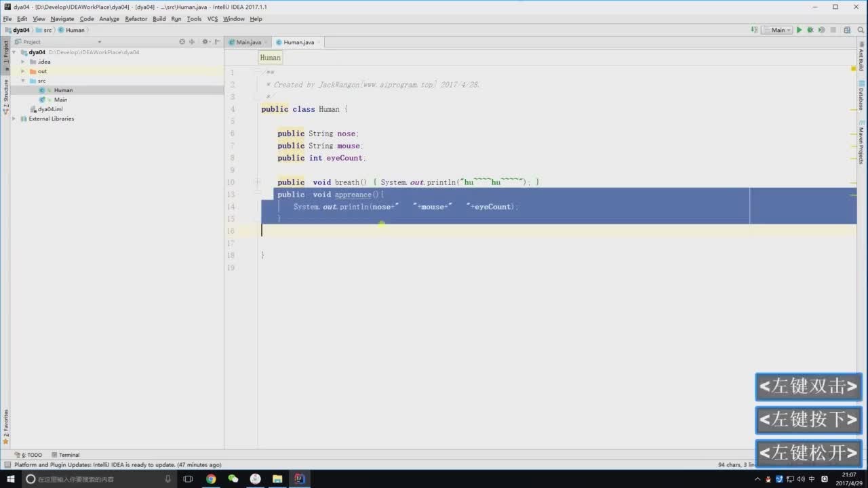Open the Analyze menu
Image resolution: width=868 pixels, height=488 pixels.
pyautogui.click(x=109, y=19)
